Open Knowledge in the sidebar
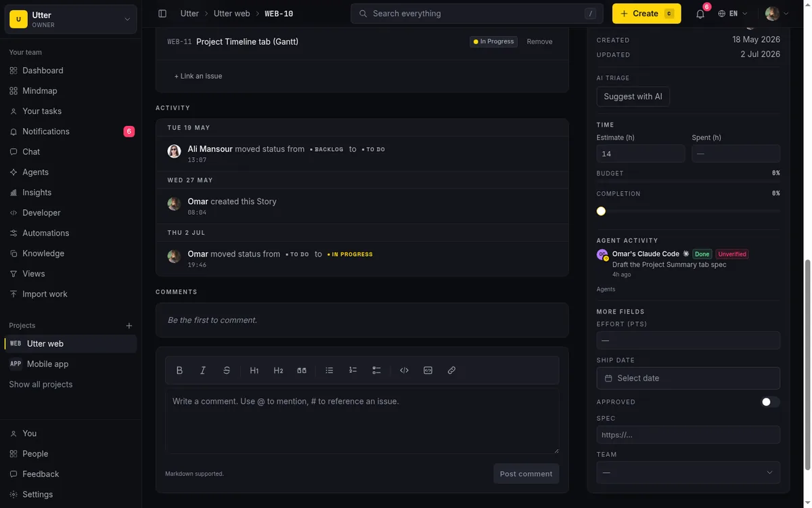Viewport: 812px width, 508px height. coord(70,253)
